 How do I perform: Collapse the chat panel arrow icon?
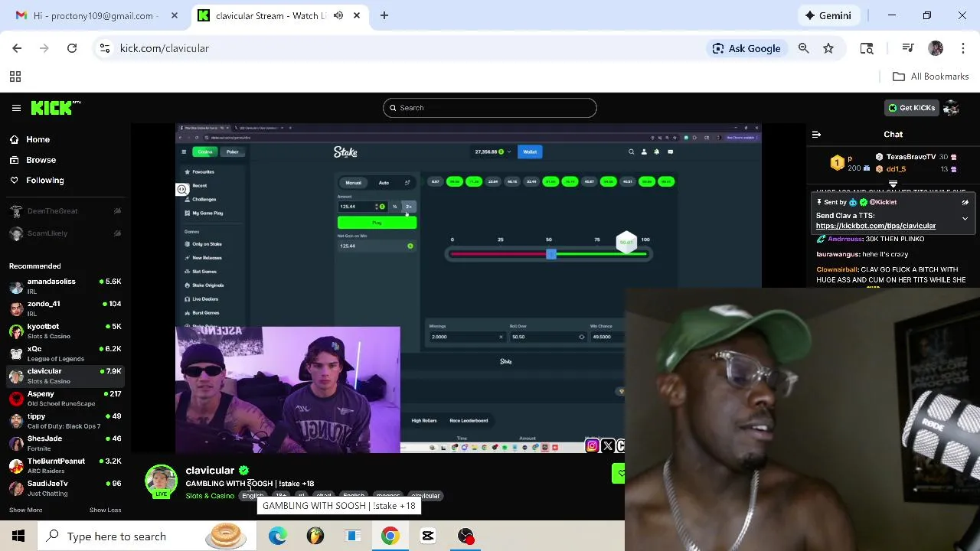coord(816,134)
